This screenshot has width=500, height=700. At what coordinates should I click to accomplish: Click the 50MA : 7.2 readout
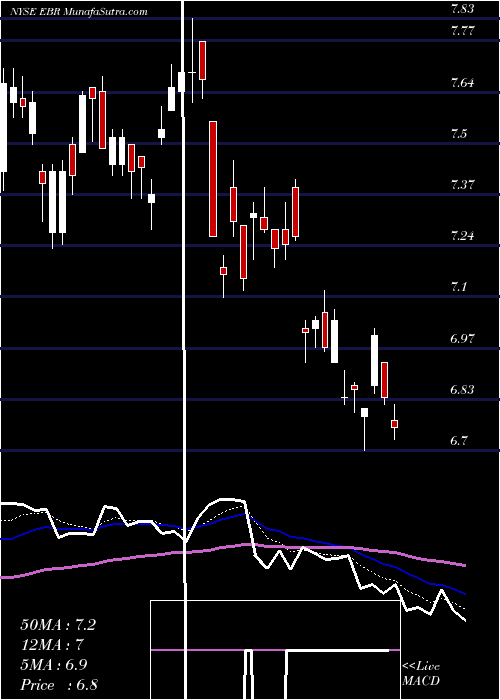pyautogui.click(x=58, y=625)
